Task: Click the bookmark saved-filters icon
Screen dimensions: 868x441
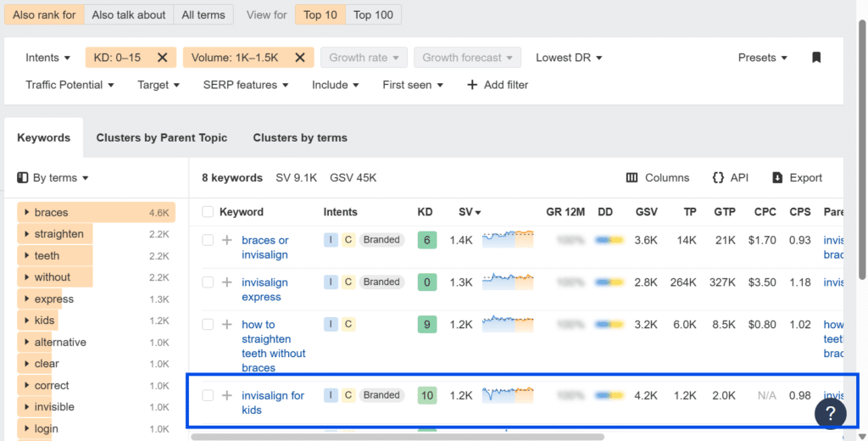Action: coord(816,58)
